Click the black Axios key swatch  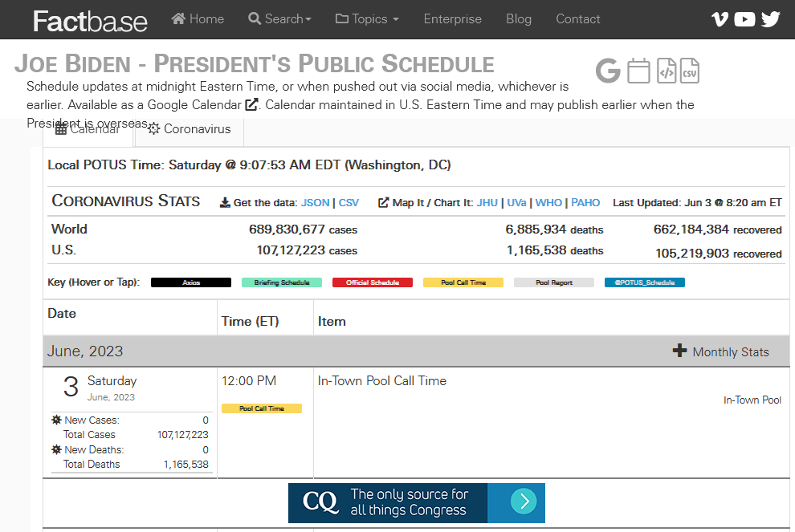[x=191, y=282]
